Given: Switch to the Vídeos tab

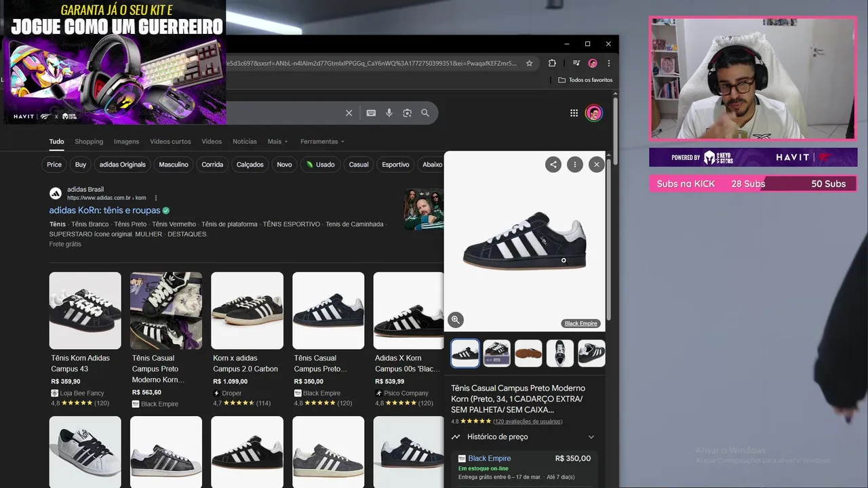Looking at the screenshot, I should [x=212, y=142].
